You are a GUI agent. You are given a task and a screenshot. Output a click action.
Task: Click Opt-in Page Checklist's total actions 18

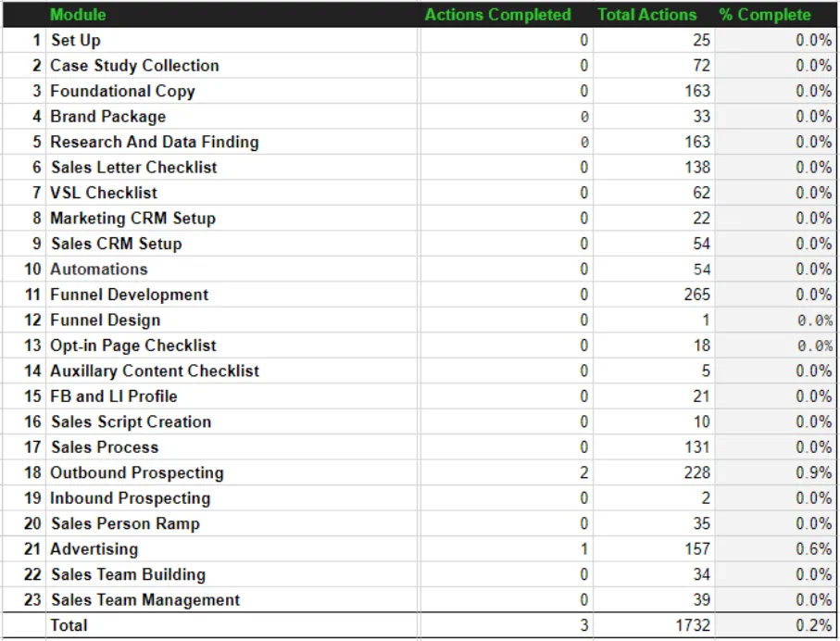click(x=702, y=346)
